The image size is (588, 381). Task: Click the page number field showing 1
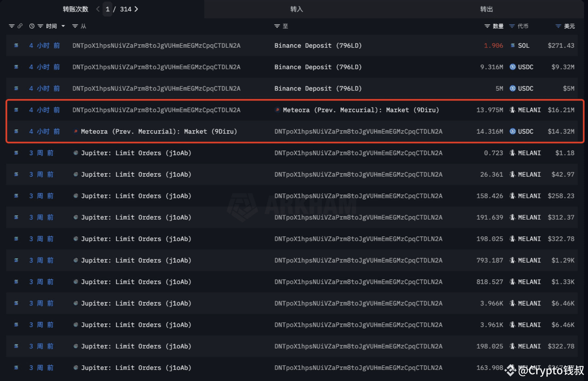[x=107, y=9]
